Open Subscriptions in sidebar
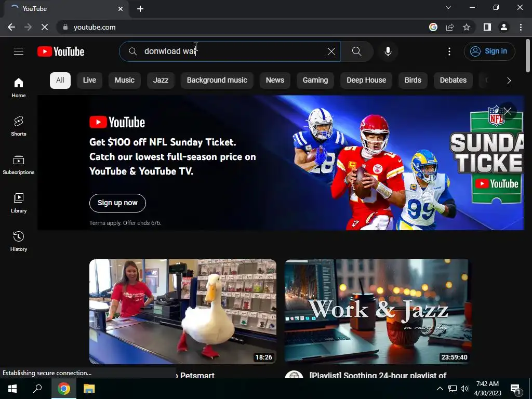The width and height of the screenshot is (532, 399). pyautogui.click(x=19, y=165)
